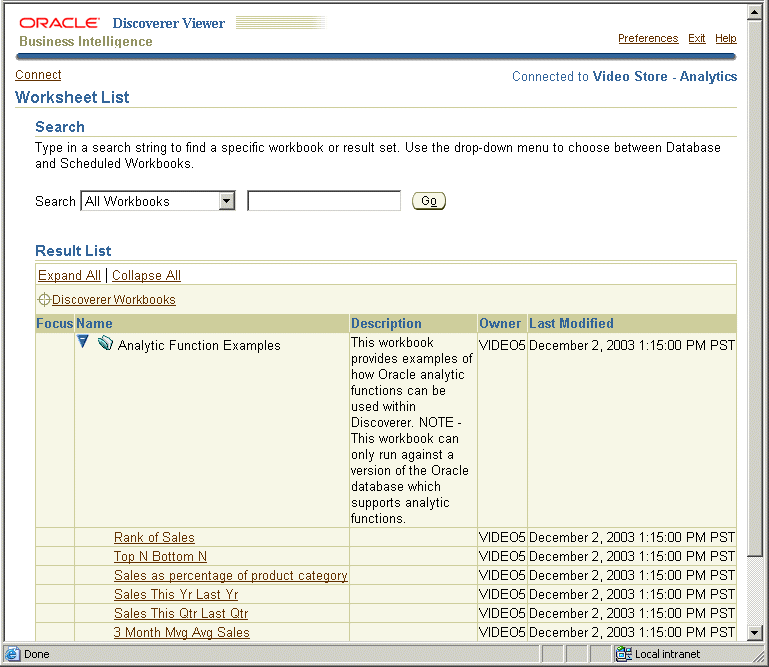This screenshot has height=667, width=769.
Task: Click the browser page status icon
Action: 13,654
